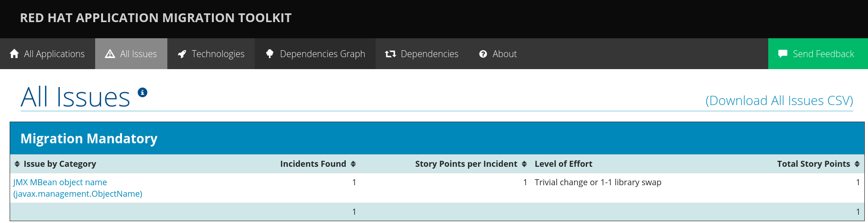Toggle sort arrows on Total Story Points

[x=857, y=164]
